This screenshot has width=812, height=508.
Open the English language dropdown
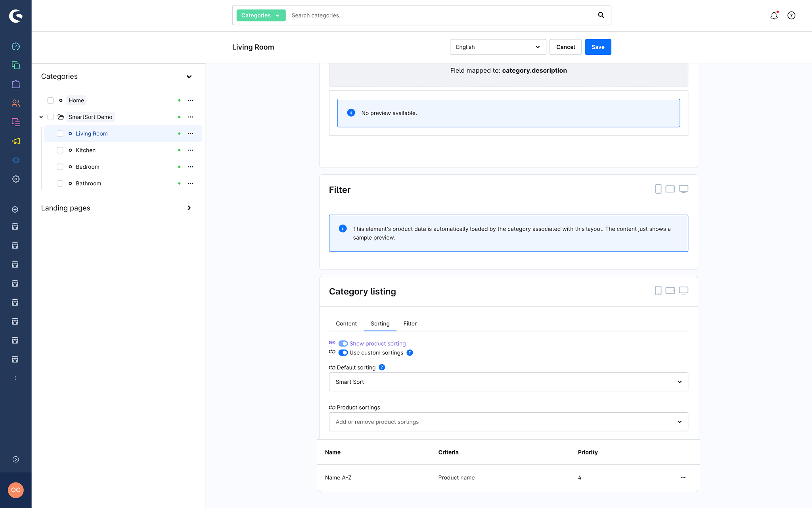pyautogui.click(x=498, y=47)
